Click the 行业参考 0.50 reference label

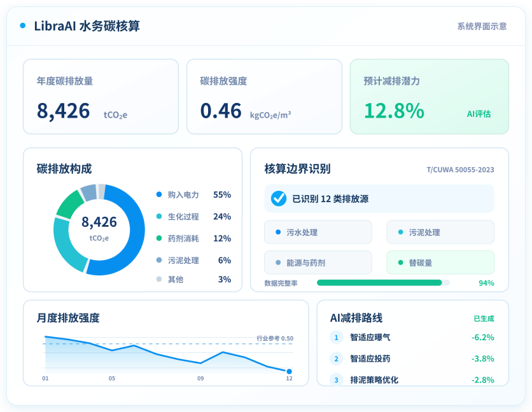275,338
